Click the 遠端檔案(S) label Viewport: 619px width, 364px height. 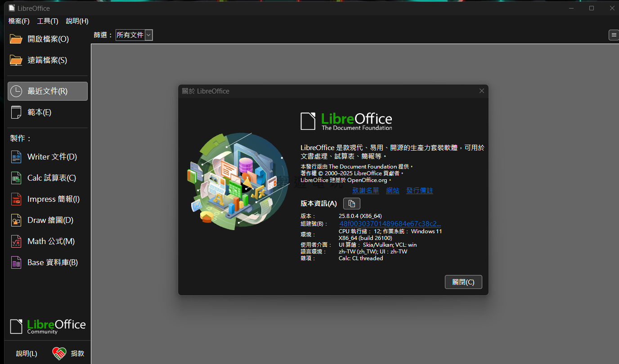tap(47, 60)
